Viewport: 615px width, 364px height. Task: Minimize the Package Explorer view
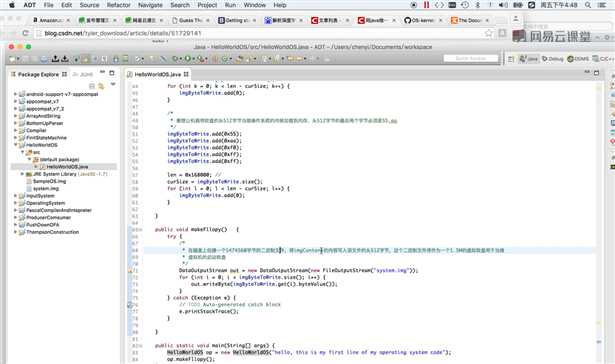[x=102, y=73]
